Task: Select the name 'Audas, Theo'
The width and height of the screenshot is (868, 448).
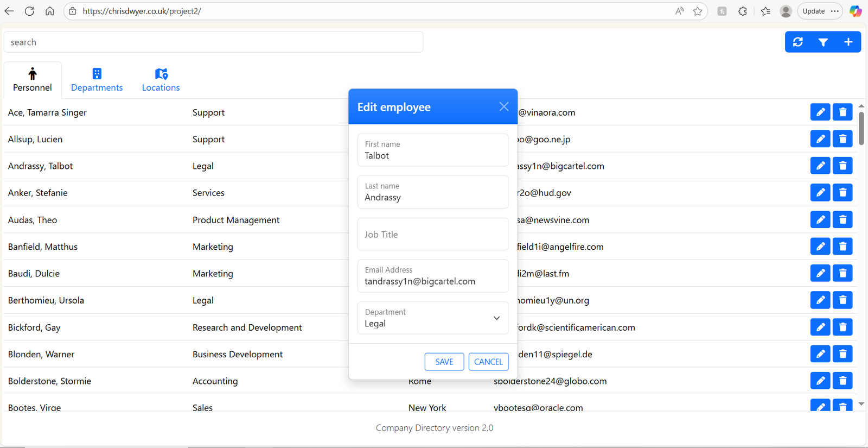Action: pyautogui.click(x=33, y=220)
